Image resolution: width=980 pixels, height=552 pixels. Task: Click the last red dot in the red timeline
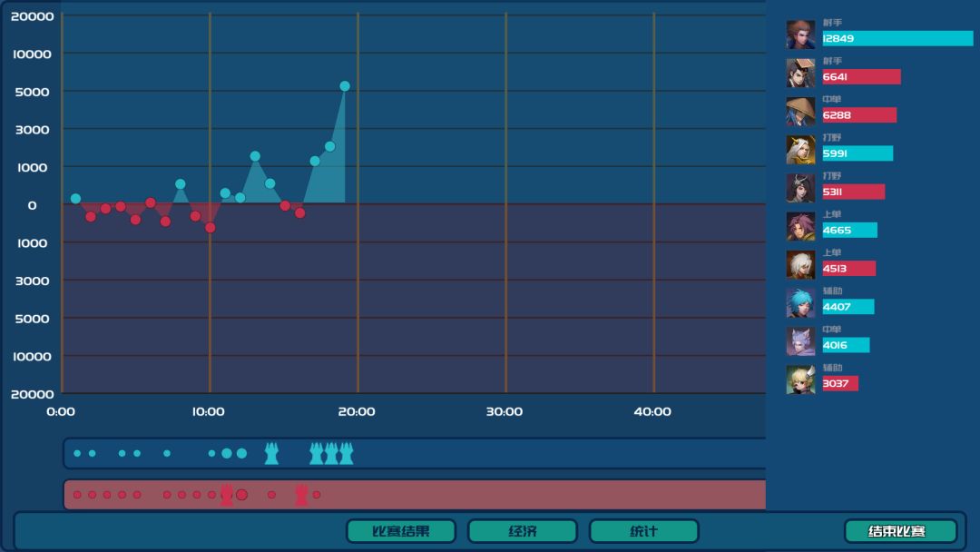(x=317, y=495)
